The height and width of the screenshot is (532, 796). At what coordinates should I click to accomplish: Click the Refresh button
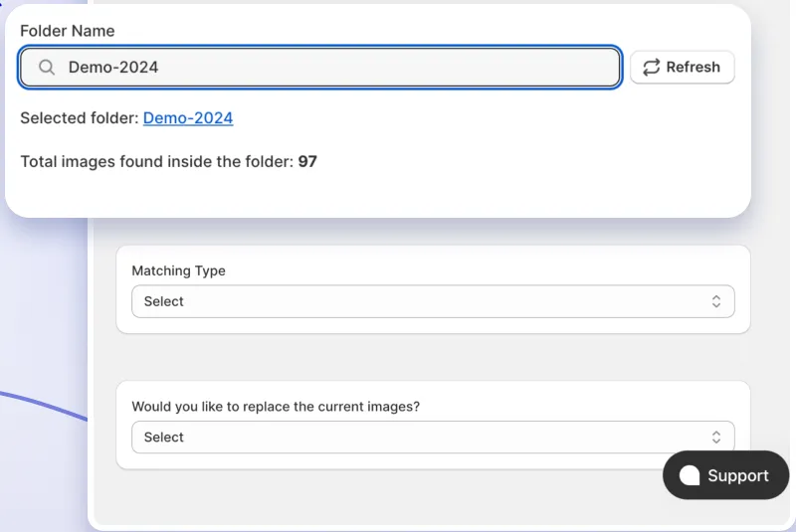[682, 67]
